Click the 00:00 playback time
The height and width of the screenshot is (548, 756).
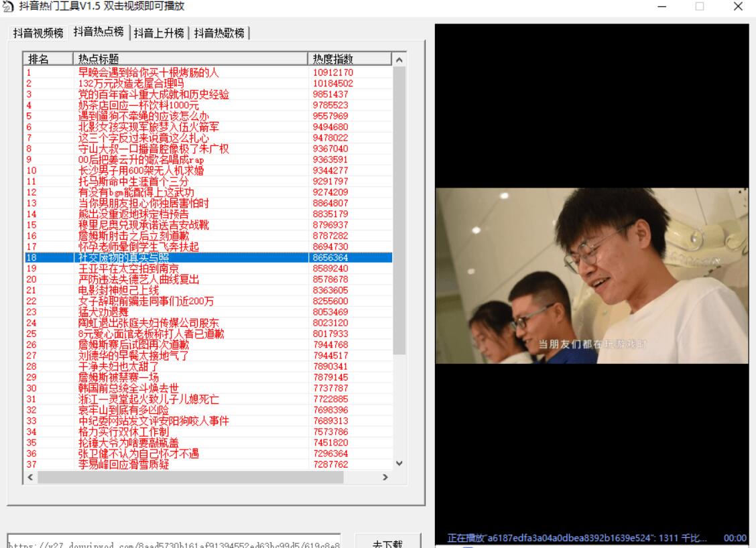735,539
